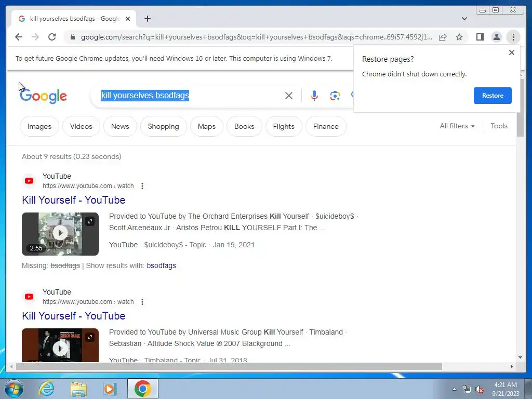Open the taskbar clock and date
This screenshot has height=399, width=532.
tap(506, 389)
